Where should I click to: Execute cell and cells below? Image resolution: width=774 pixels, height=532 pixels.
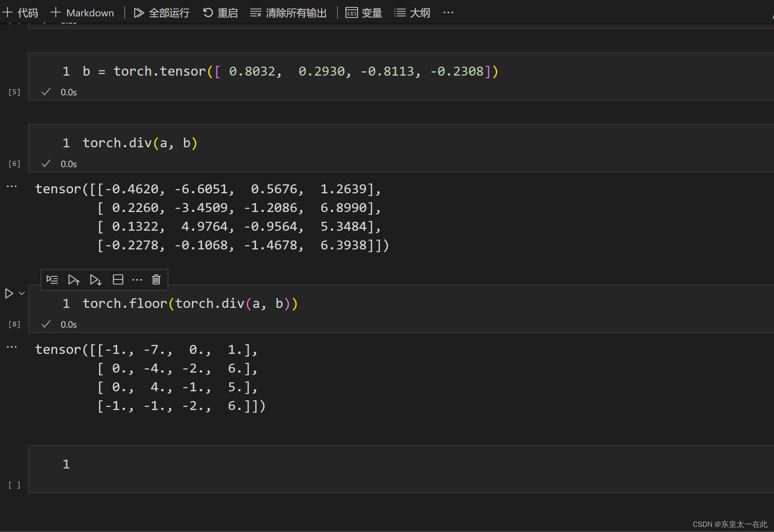[95, 279]
